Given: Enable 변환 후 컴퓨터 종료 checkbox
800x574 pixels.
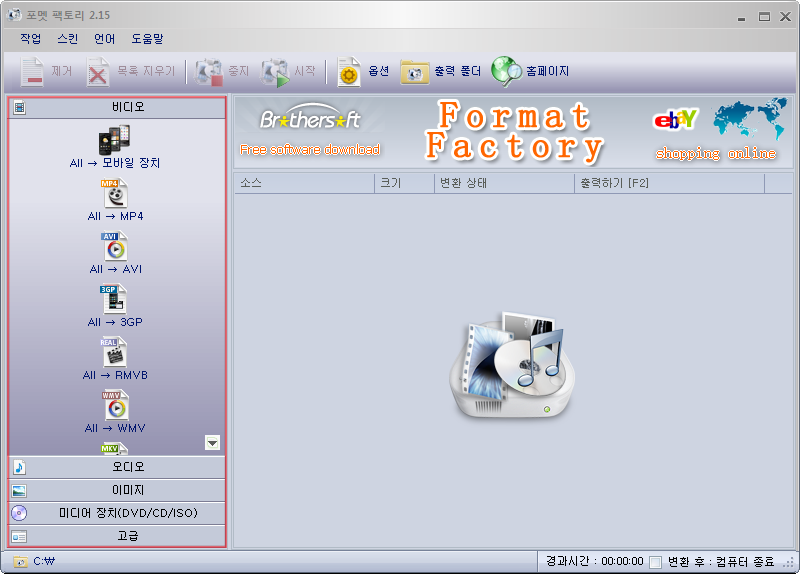Looking at the screenshot, I should click(x=656, y=562).
